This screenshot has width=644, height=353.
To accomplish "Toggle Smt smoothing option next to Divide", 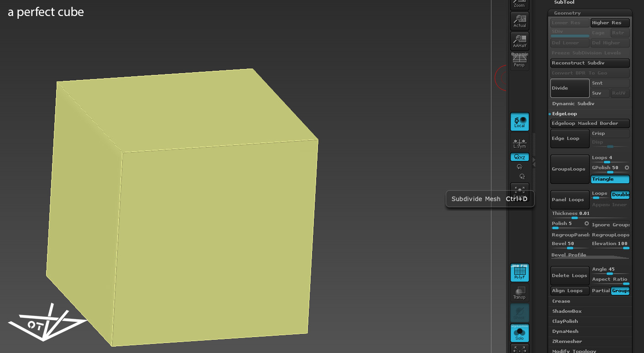I will pyautogui.click(x=610, y=83).
